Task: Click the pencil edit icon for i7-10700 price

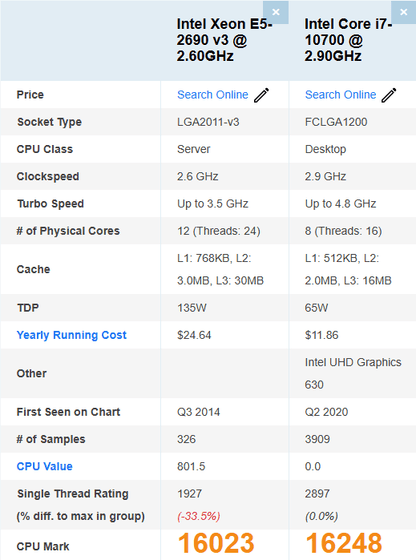Action: 389,95
